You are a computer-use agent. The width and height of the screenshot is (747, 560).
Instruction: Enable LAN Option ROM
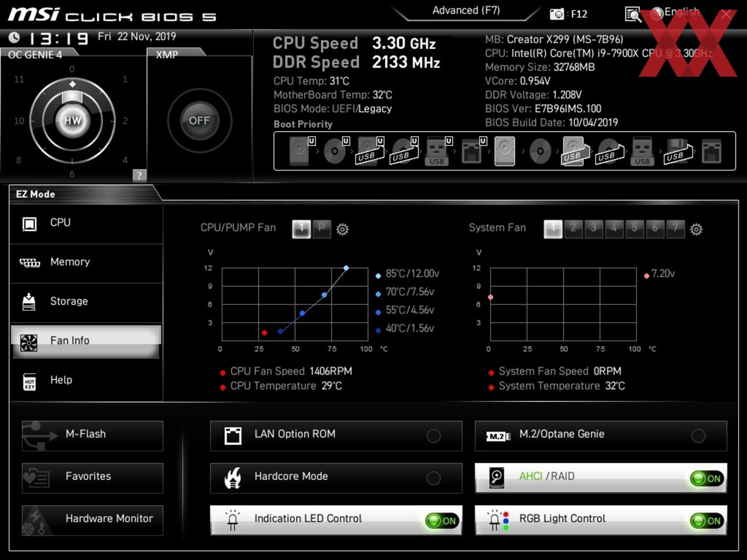pos(336,436)
